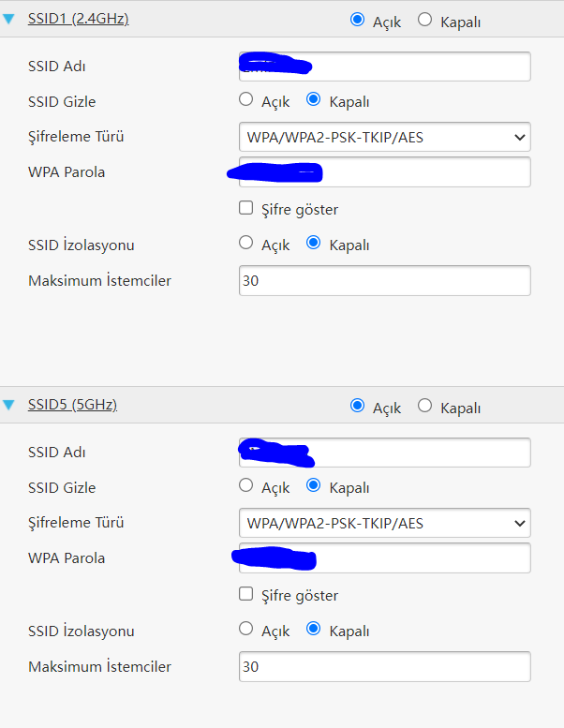Disable SSID1 by selecting Kapalı
Screen dimensions: 564x728
coord(424,19)
